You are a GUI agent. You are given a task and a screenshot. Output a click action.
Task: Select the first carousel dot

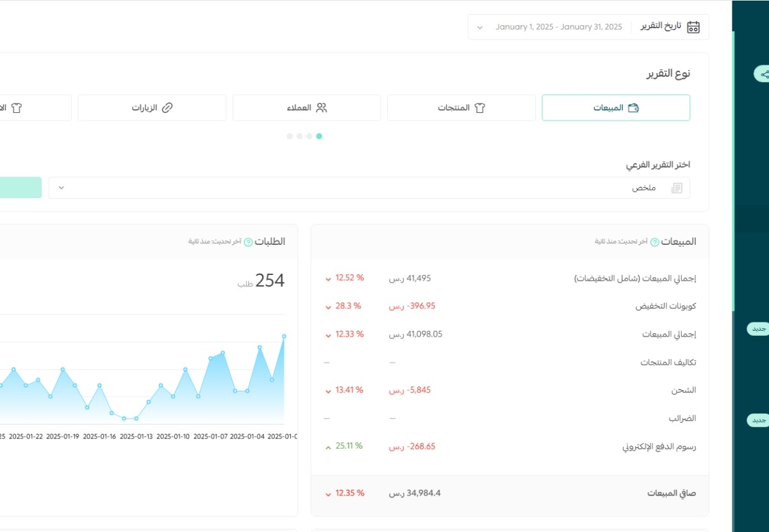[x=289, y=136]
